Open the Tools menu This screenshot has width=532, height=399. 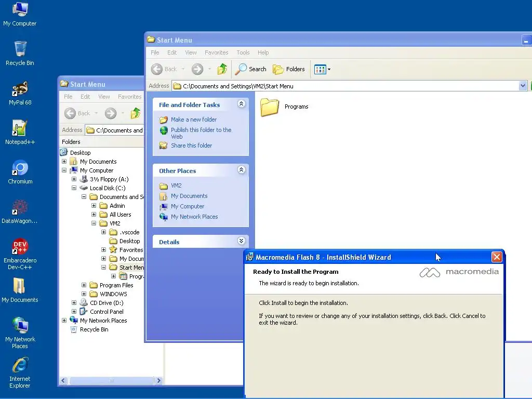pyautogui.click(x=243, y=52)
